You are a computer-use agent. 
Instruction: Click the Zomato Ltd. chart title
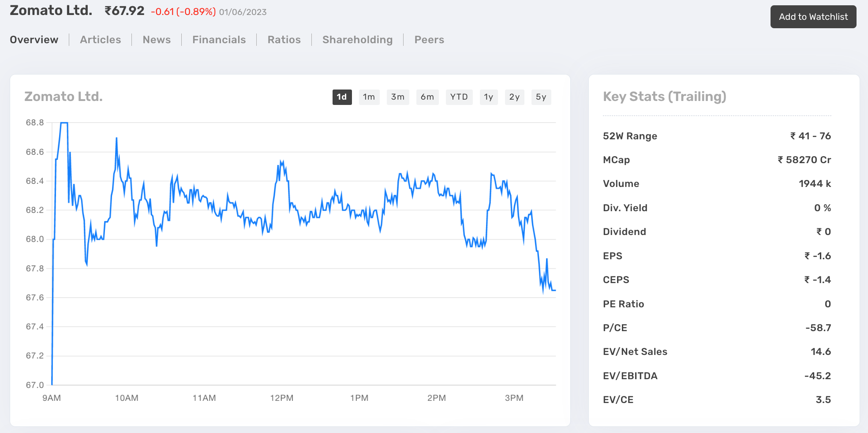coord(64,97)
